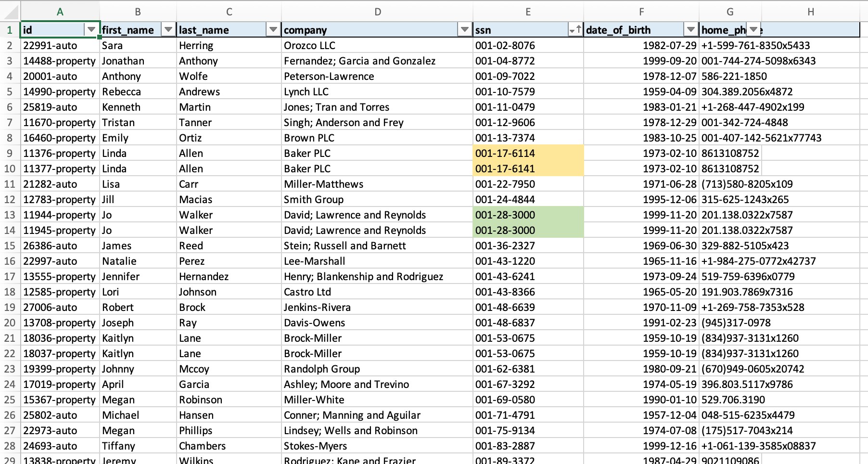The image size is (868, 464).
Task: Click the ssn sorted filter button
Action: pos(574,30)
